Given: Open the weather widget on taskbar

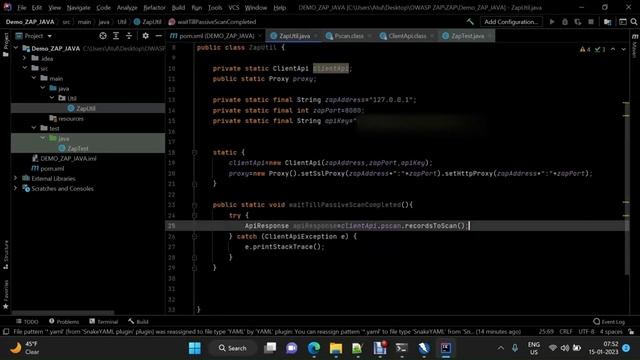Looking at the screenshot, I should (x=24, y=348).
